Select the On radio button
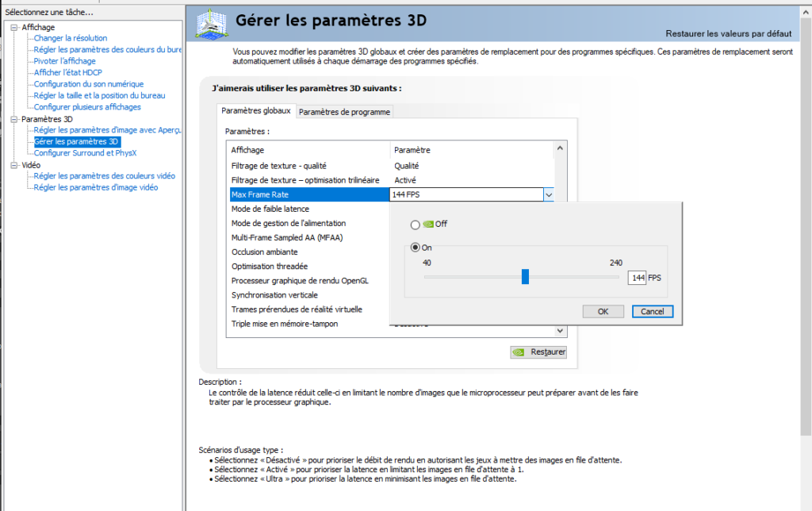The image size is (812, 511). 416,248
